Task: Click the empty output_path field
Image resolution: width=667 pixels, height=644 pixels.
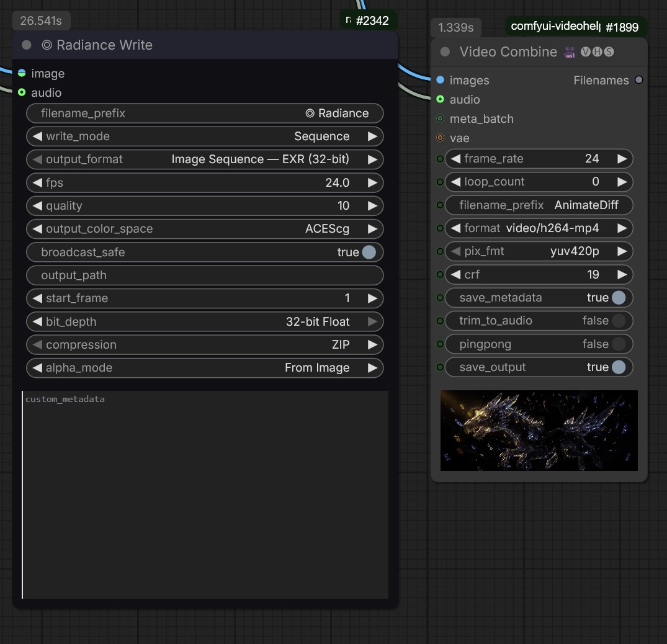Action: coord(205,275)
